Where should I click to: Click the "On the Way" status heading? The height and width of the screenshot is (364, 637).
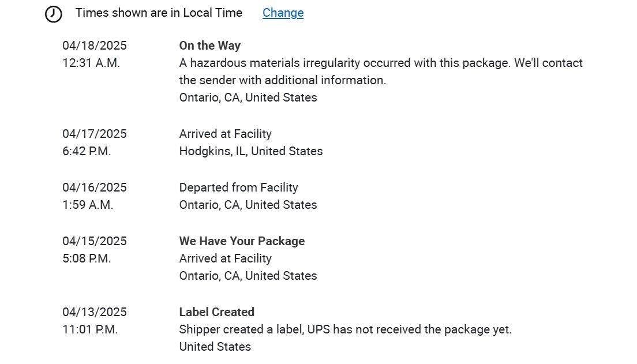[210, 46]
